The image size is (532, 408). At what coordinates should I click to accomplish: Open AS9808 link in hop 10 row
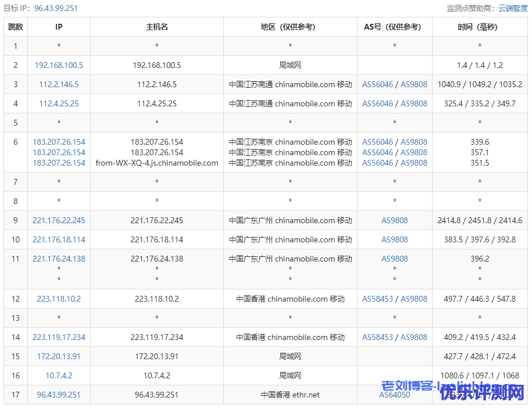(x=394, y=239)
